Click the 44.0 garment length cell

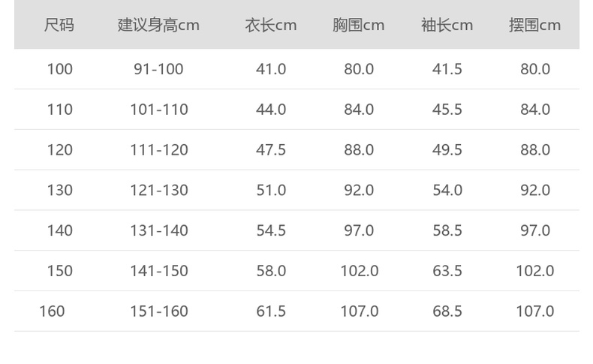(271, 110)
